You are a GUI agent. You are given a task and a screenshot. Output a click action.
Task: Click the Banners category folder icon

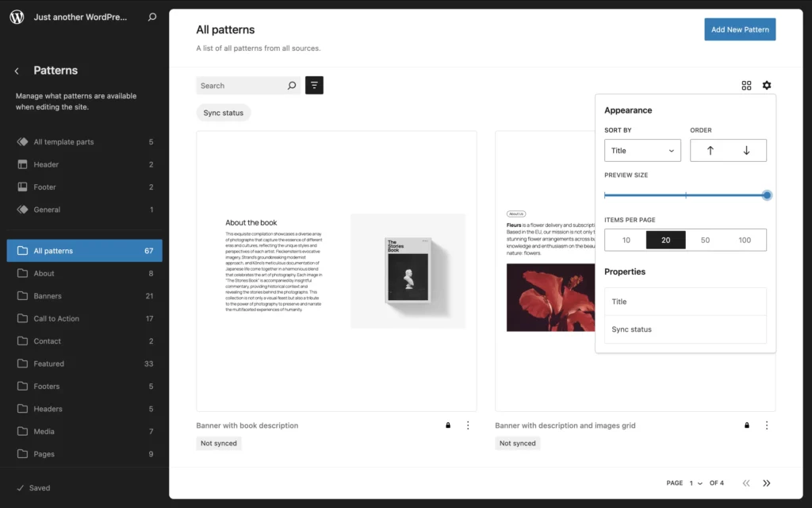click(x=22, y=295)
